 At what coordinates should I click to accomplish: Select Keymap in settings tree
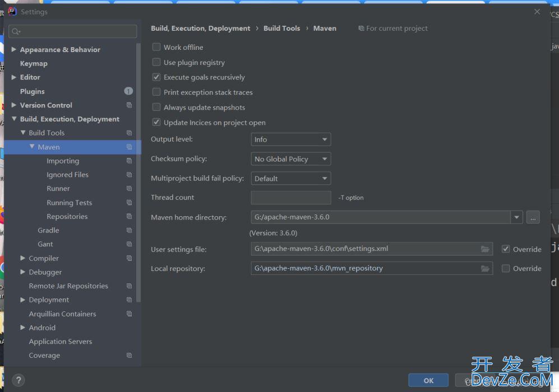[34, 63]
